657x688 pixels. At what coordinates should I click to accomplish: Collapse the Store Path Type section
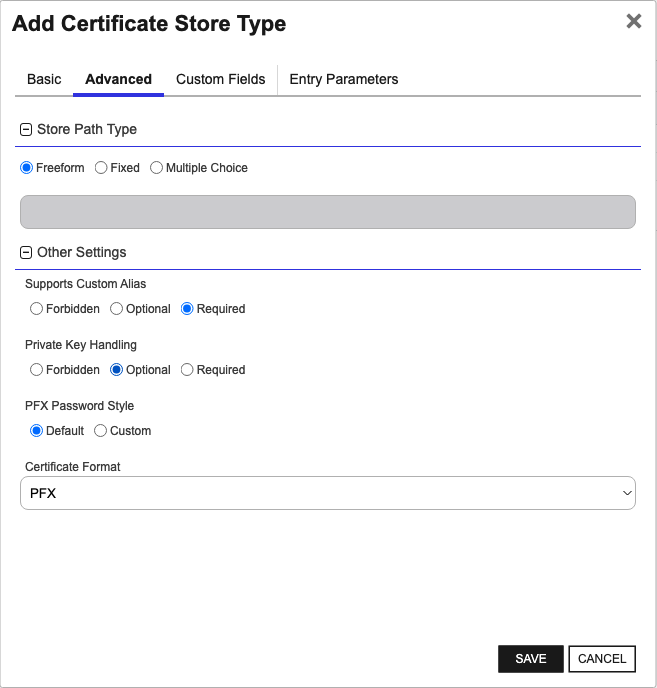pyautogui.click(x=26, y=129)
